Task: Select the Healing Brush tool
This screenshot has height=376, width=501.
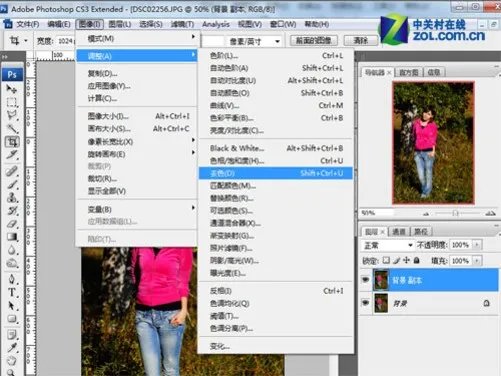Action: pos(12,171)
